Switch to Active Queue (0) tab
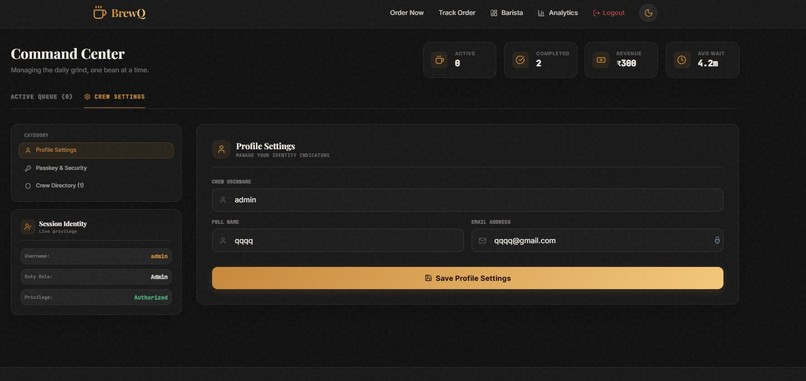 [x=42, y=97]
